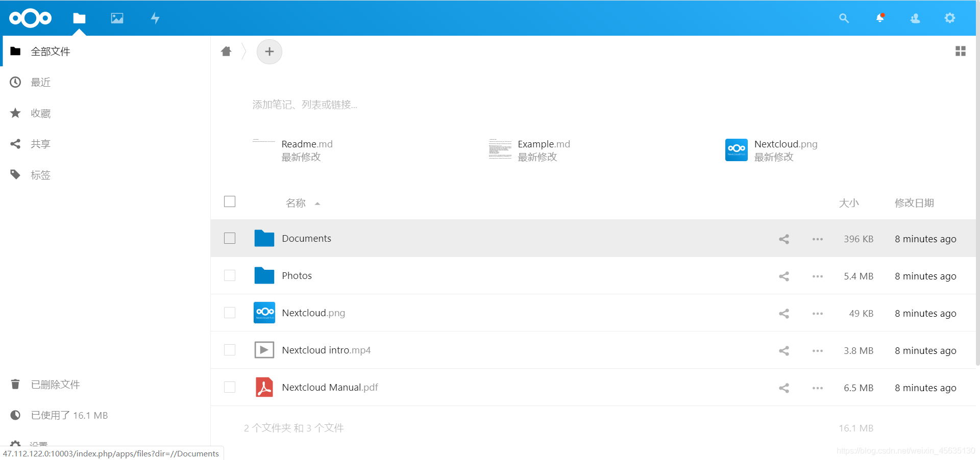Check the Nextcloud Manual.pdf checkbox
This screenshot has width=980, height=460.
(230, 387)
